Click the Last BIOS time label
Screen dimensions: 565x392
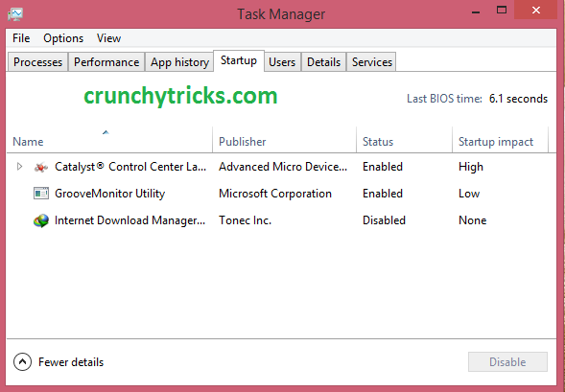pos(444,99)
